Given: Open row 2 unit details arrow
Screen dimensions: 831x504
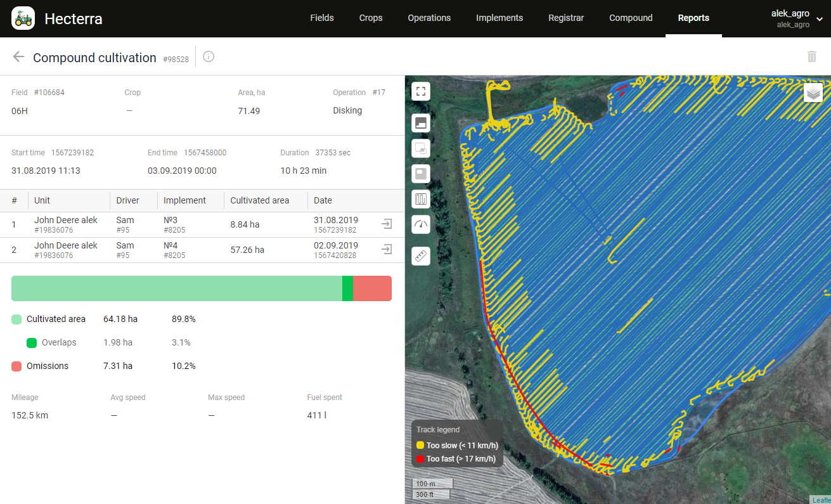Looking at the screenshot, I should click(387, 250).
